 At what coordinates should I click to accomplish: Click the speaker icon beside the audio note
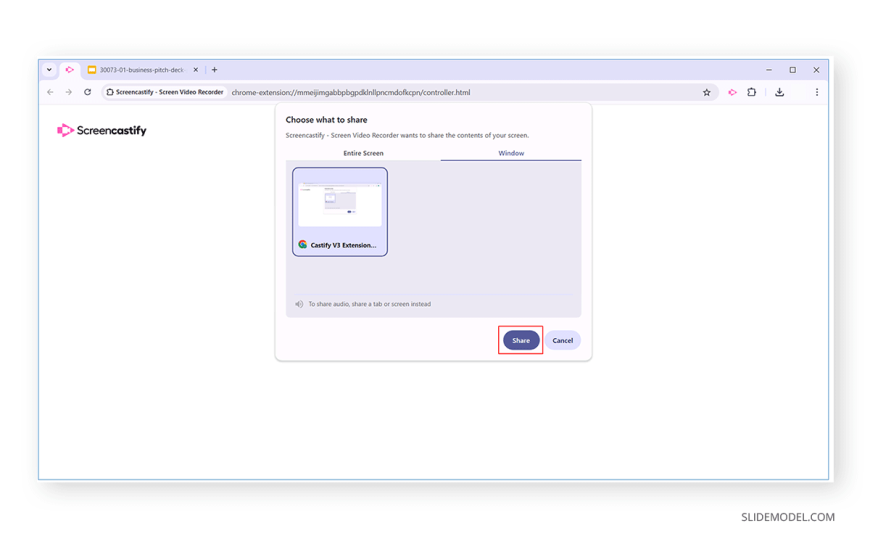pos(299,304)
